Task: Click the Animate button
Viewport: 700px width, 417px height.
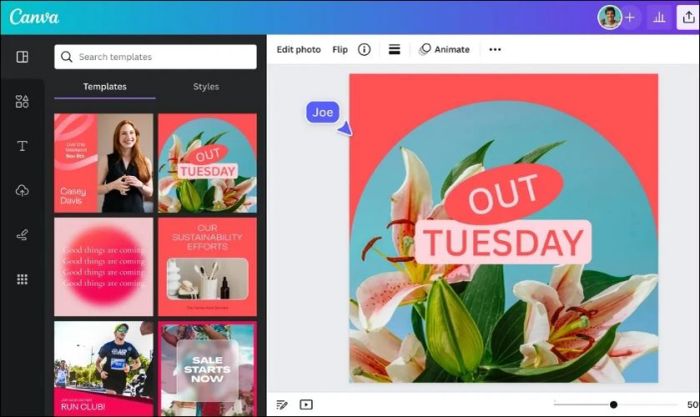Action: [x=444, y=49]
